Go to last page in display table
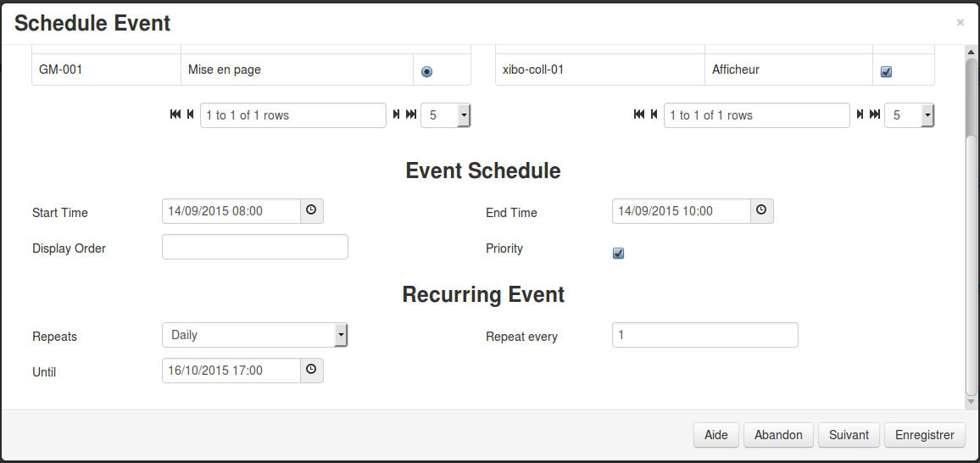Viewport: 980px width, 463px height. coord(874,114)
